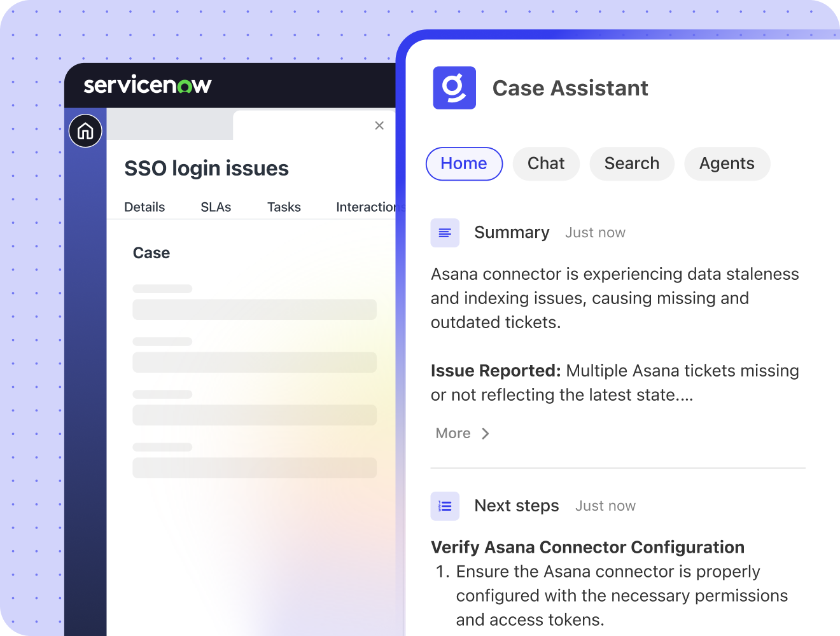Click the third Case form field

255,415
